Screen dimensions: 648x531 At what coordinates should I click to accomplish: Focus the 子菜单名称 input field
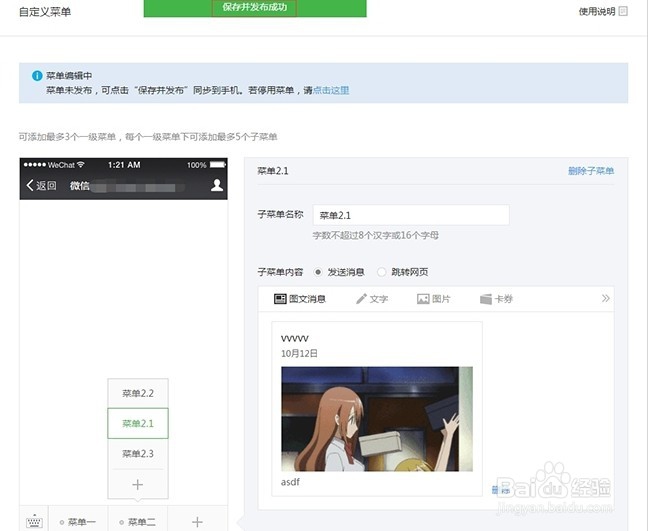click(x=411, y=215)
